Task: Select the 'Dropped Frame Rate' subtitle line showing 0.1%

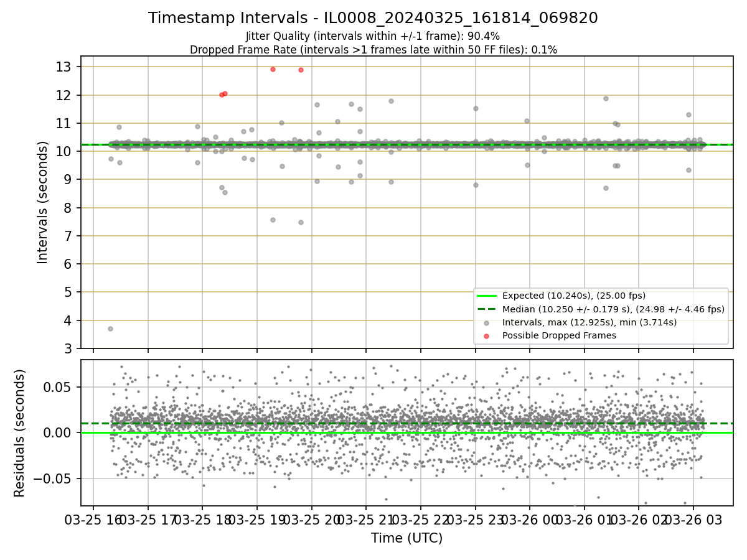Action: 373,49
